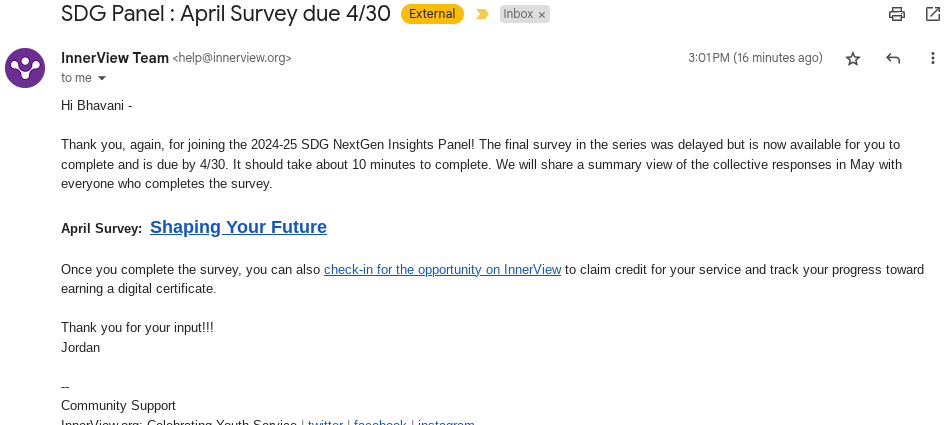949x425 pixels.
Task: Click the email subject line heading
Action: 226,14
